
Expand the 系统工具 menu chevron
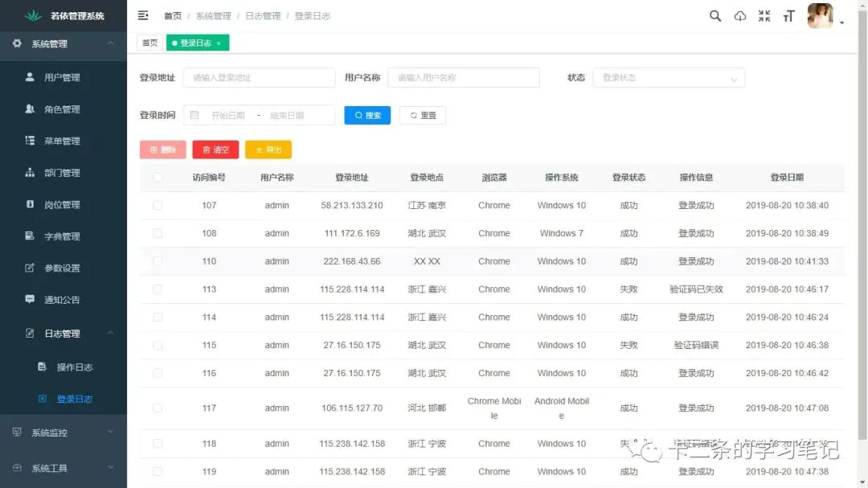pyautogui.click(x=110, y=468)
